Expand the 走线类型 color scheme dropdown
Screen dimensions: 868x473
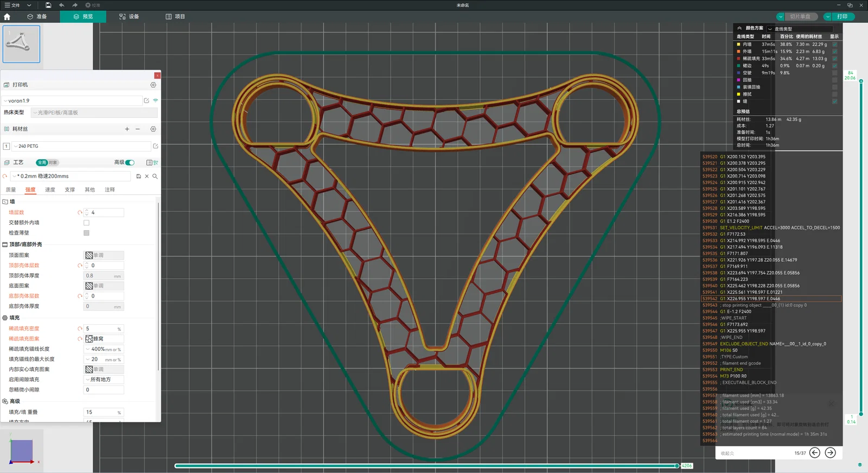click(799, 29)
